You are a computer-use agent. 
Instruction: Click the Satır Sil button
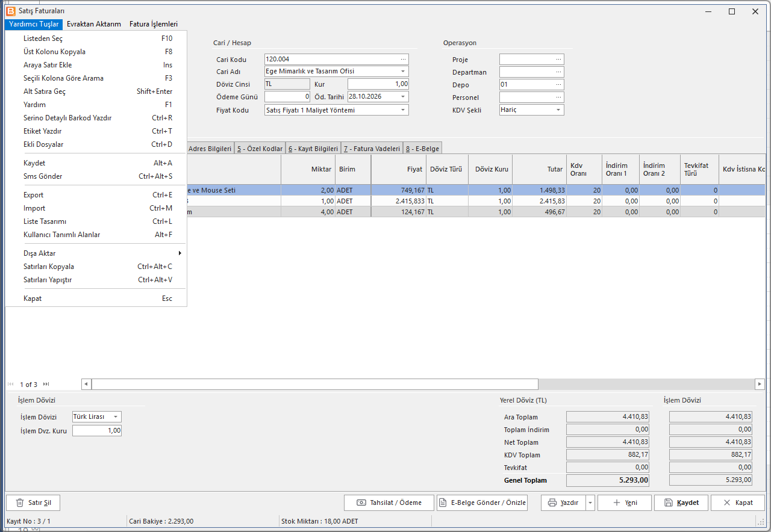33,503
